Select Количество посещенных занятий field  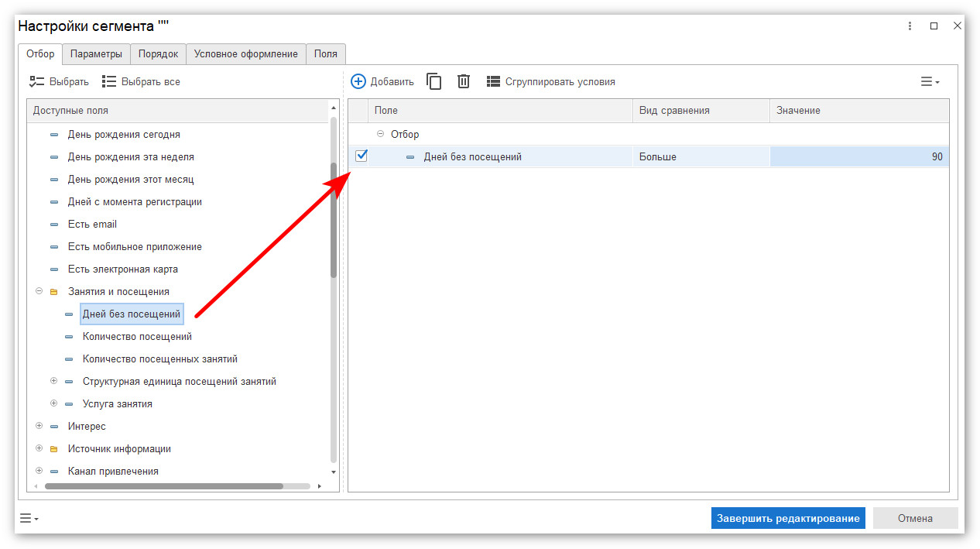[x=160, y=359]
